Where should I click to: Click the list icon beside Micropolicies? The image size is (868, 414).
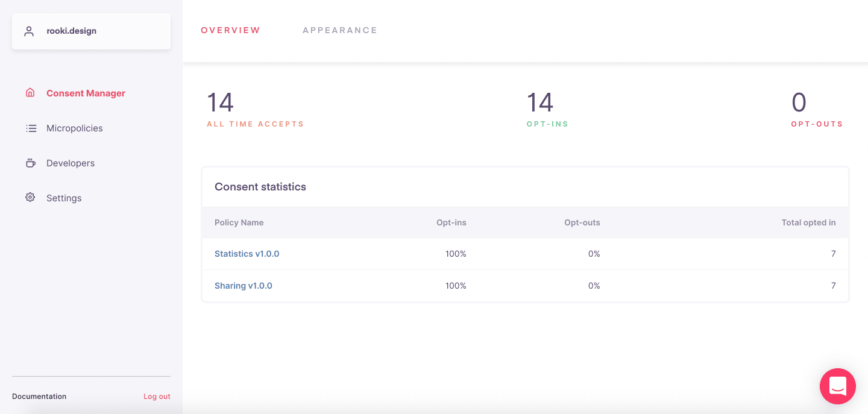pos(31,128)
